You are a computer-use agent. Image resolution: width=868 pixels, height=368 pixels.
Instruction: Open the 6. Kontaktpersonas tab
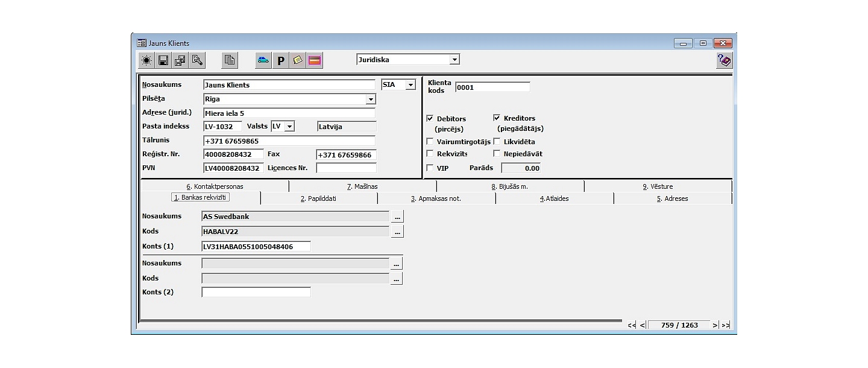(x=214, y=186)
